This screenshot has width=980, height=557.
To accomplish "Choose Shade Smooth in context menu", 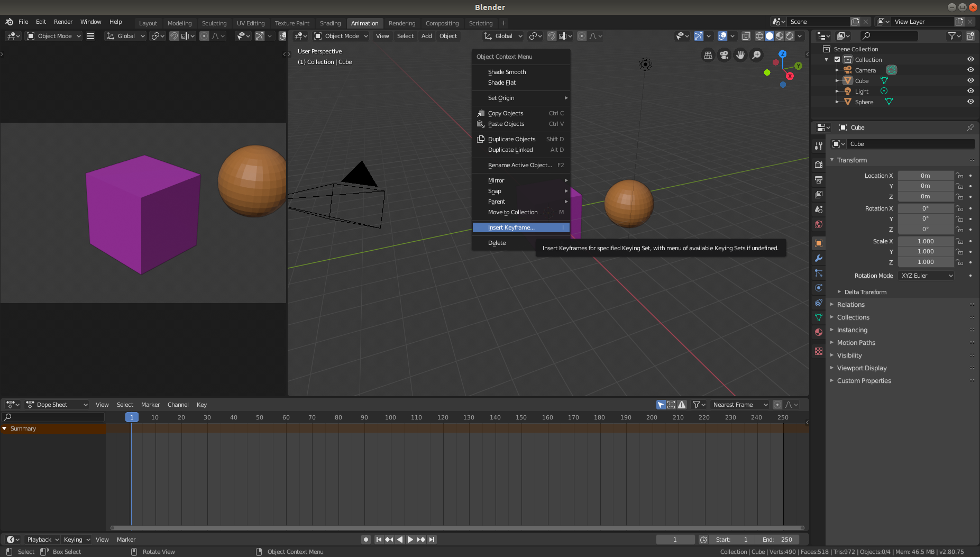I will click(x=521, y=72).
